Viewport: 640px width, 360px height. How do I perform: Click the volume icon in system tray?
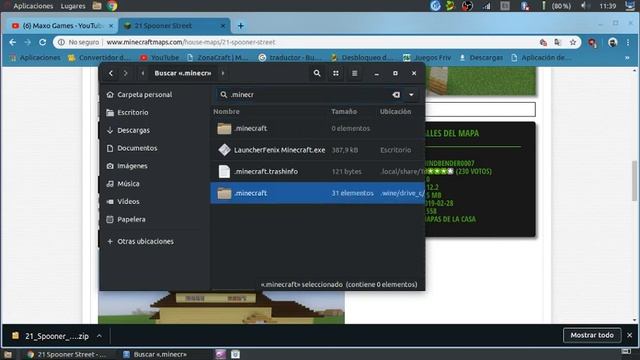585,6
